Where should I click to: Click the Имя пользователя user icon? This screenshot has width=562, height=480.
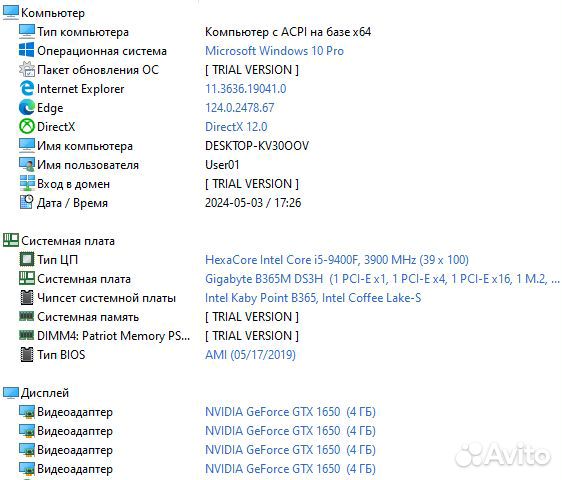(x=27, y=165)
